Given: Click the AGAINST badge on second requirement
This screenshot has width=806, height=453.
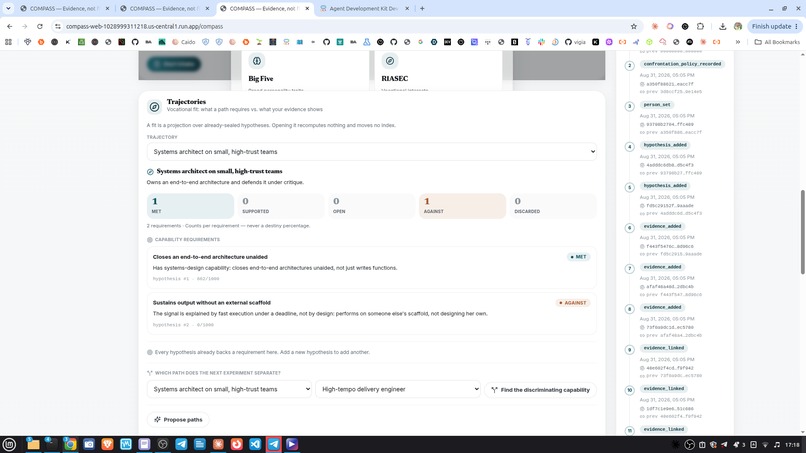Looking at the screenshot, I should pos(573,303).
